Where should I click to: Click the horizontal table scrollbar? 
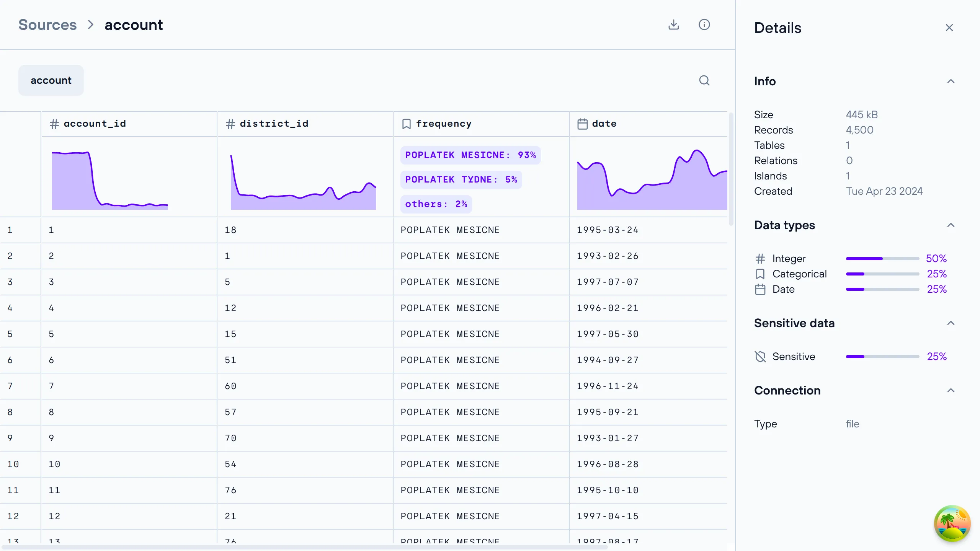tap(304, 547)
